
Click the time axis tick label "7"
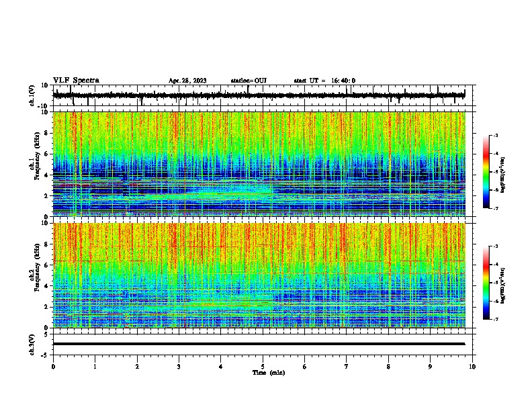coord(347,367)
